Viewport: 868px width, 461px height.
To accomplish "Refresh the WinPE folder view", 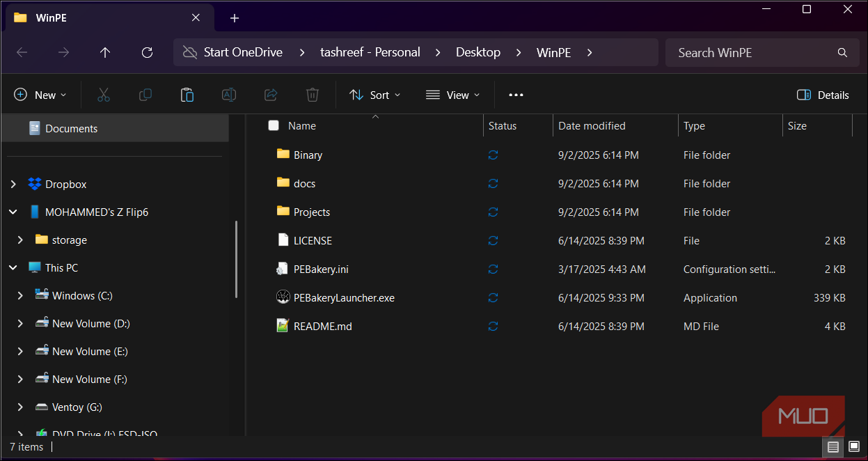I will click(147, 52).
